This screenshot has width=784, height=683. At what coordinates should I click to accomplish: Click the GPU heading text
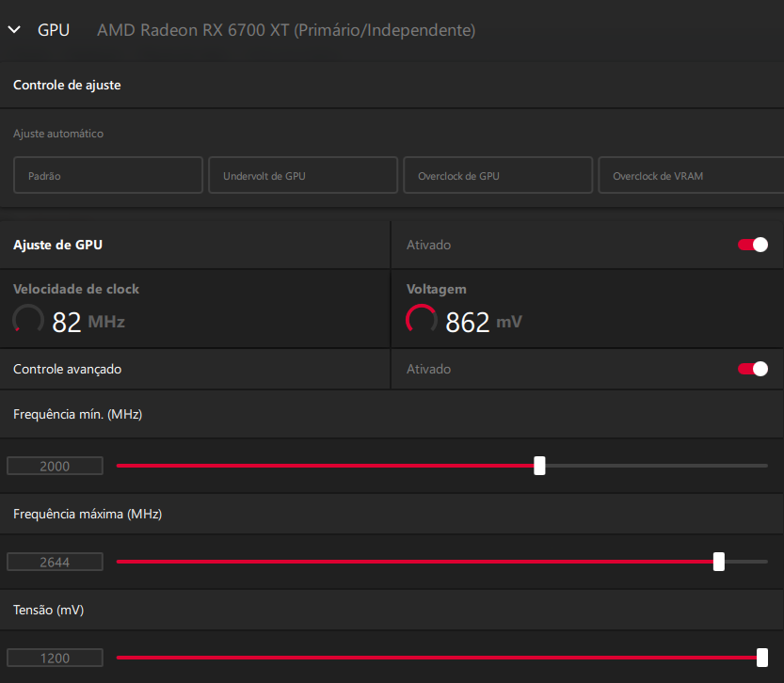[x=54, y=30]
